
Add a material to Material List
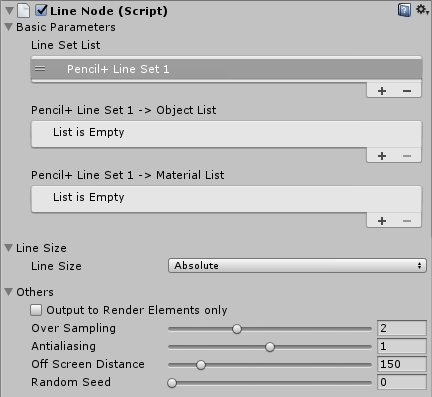(x=382, y=221)
